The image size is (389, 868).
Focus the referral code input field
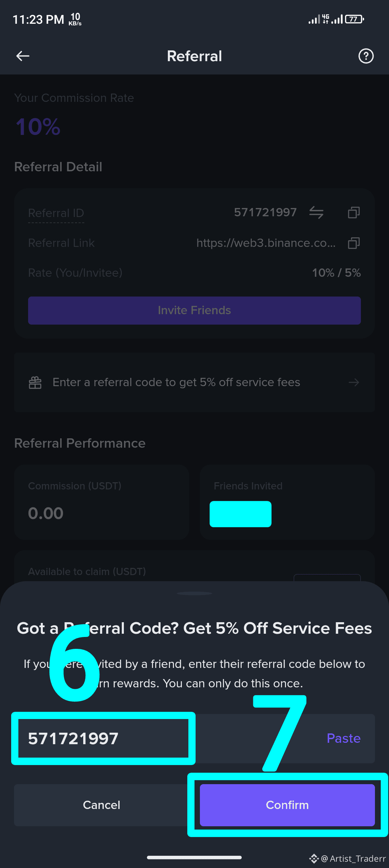click(194, 738)
